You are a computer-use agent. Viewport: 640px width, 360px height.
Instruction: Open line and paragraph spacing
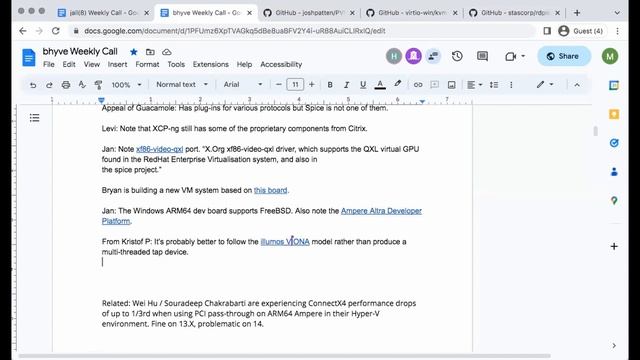coord(494,85)
